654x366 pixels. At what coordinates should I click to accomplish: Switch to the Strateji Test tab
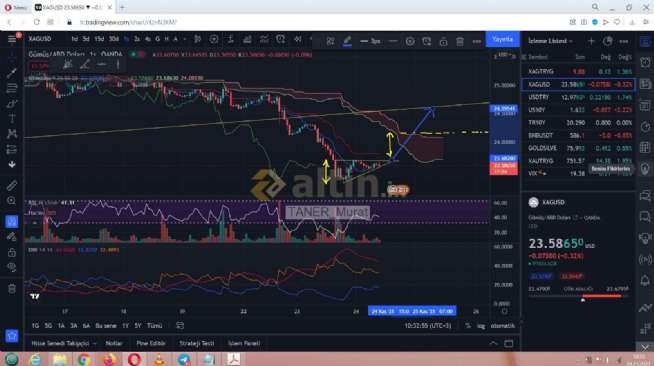[196, 343]
